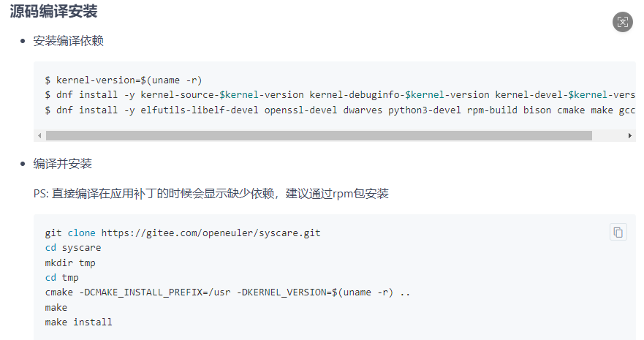Click the 安装编译依赖 bullet item
The image size is (644, 340).
pyautogui.click(x=68, y=41)
